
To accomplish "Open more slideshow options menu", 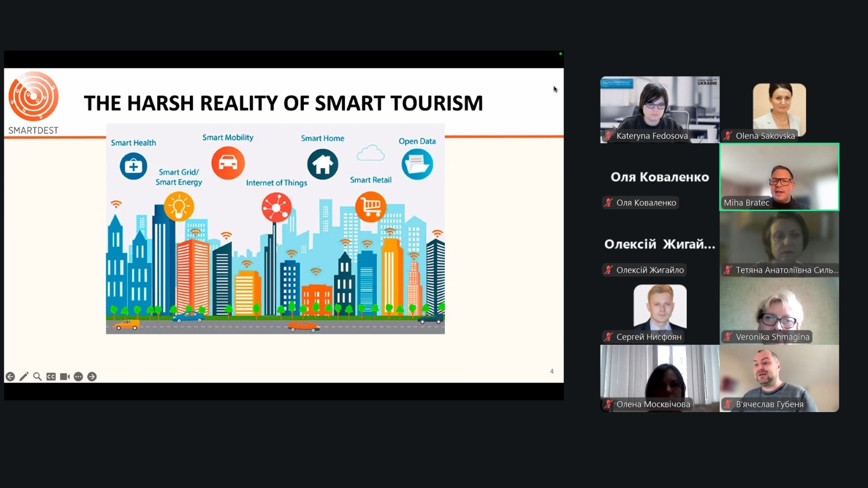I will point(78,377).
